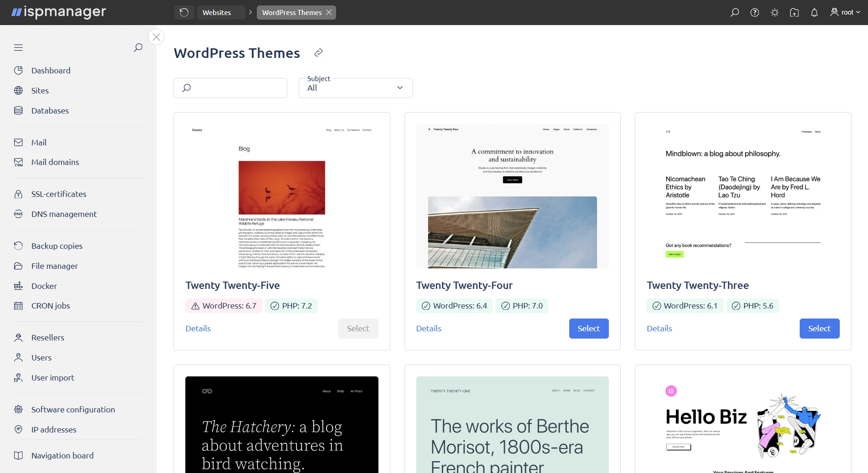The image size is (868, 473).
Task: Copy page link icon beside title
Action: click(318, 53)
